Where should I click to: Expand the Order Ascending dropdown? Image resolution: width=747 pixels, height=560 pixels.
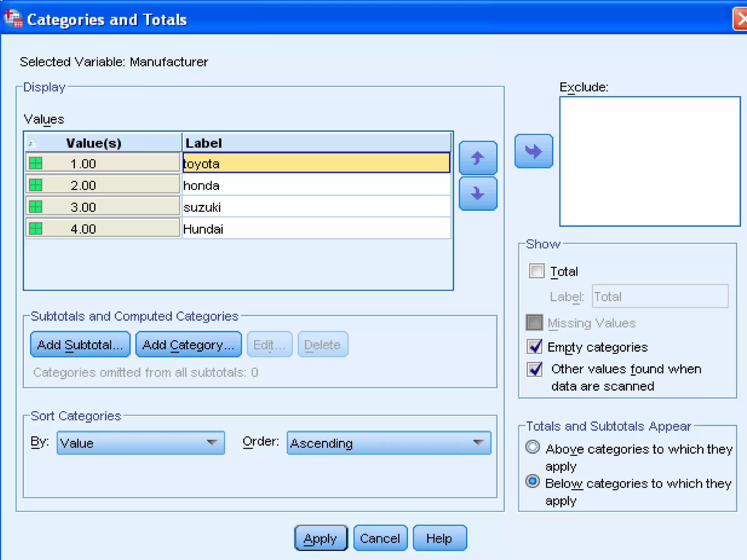point(388,443)
